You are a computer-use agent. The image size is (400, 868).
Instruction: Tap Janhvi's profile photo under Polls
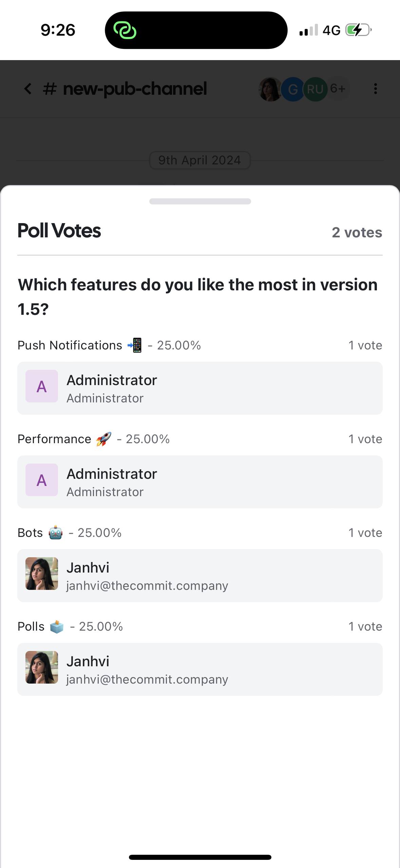pyautogui.click(x=42, y=667)
